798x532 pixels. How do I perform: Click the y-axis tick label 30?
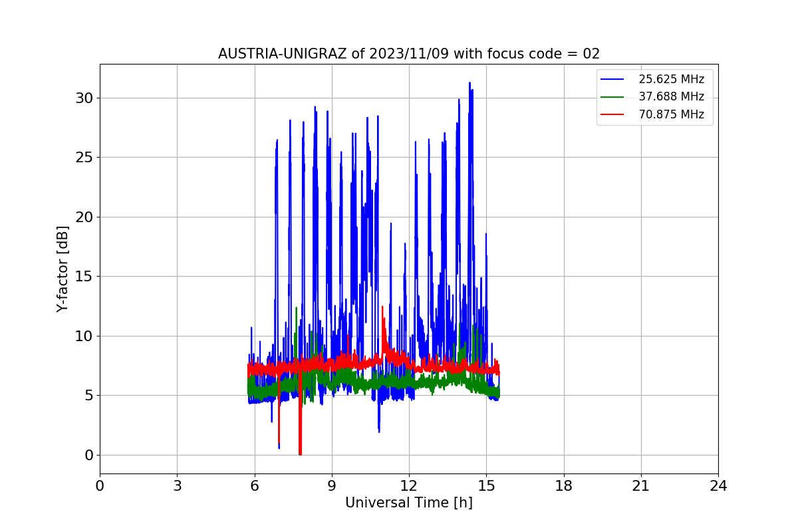(x=84, y=98)
